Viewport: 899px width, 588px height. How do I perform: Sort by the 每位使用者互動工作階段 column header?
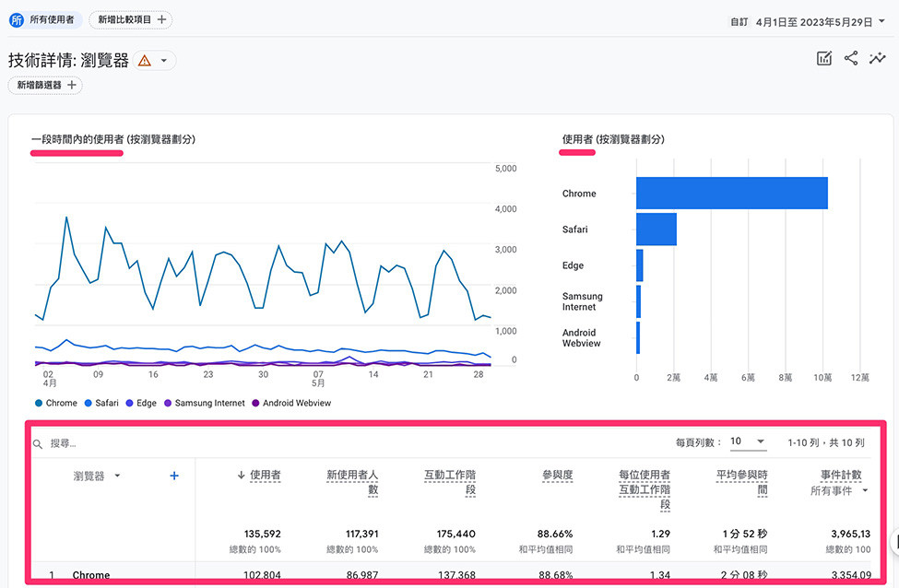tap(645, 489)
